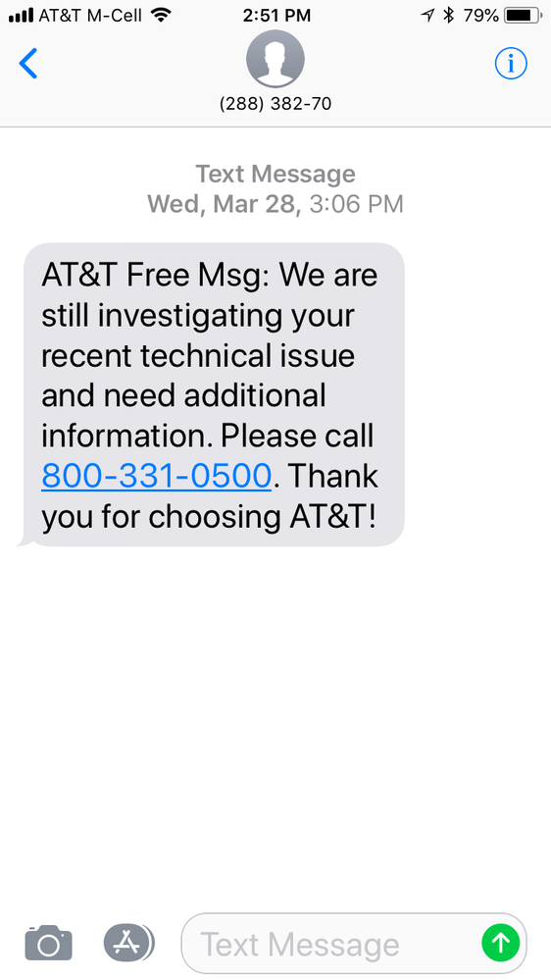Tap the (288) 382-70 sender number
The height and width of the screenshot is (980, 551).
[x=275, y=104]
